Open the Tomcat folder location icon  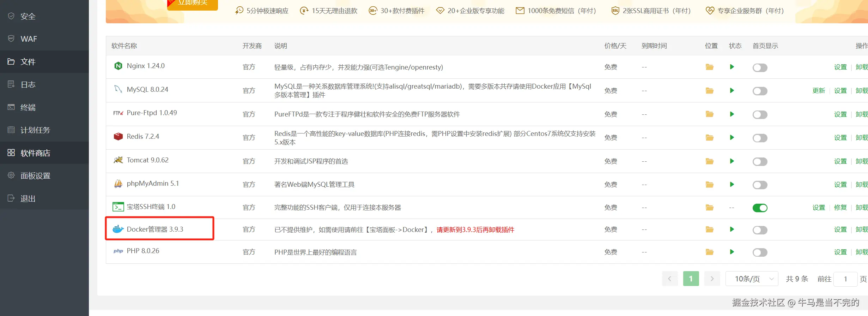710,161
